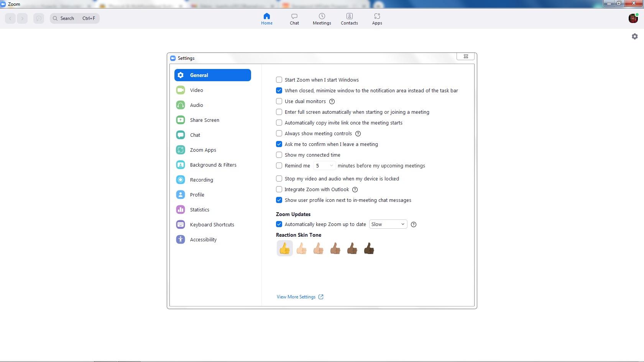644x362 pixels.
Task: Click the Search field
Action: 75,18
